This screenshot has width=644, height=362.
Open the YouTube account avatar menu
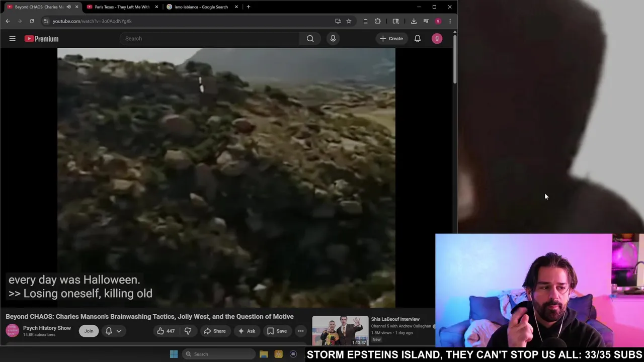click(437, 39)
